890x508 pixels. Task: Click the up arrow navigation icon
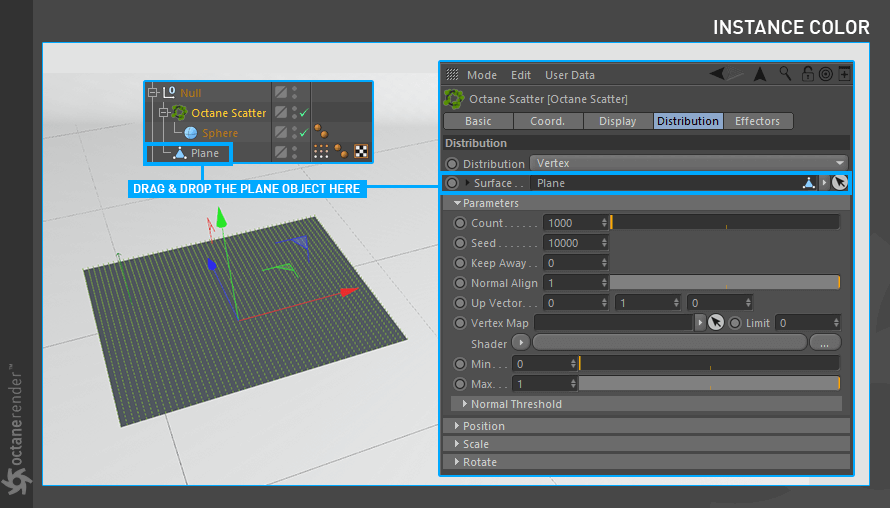point(759,74)
